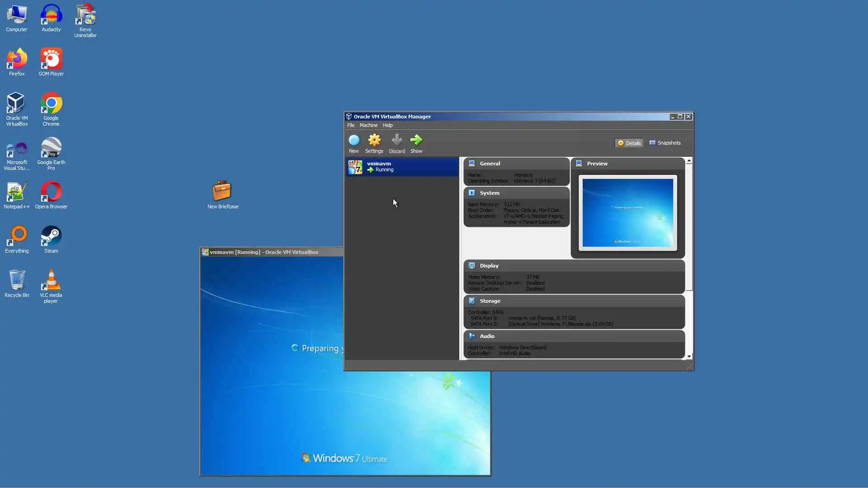
Task: Open the Machine menu
Action: coord(368,125)
